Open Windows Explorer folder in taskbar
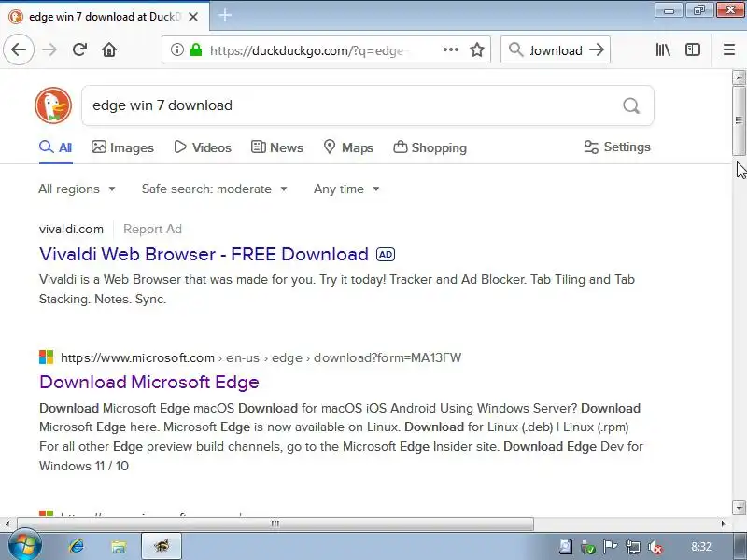Screen dimensions: 747x560 [x=119, y=546]
